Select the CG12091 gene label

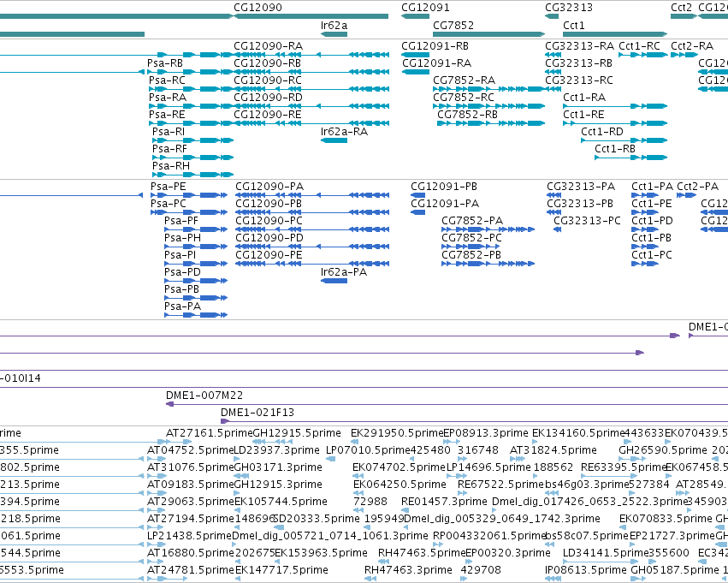425,8
